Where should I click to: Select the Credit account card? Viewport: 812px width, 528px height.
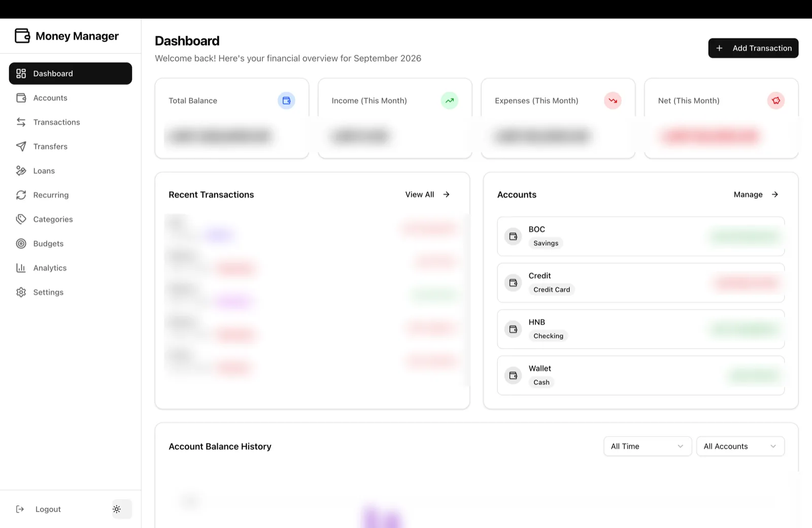(641, 283)
